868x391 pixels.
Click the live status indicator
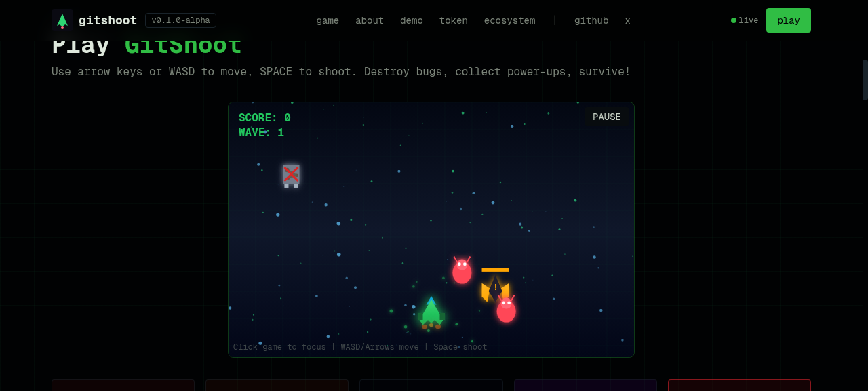tap(745, 20)
